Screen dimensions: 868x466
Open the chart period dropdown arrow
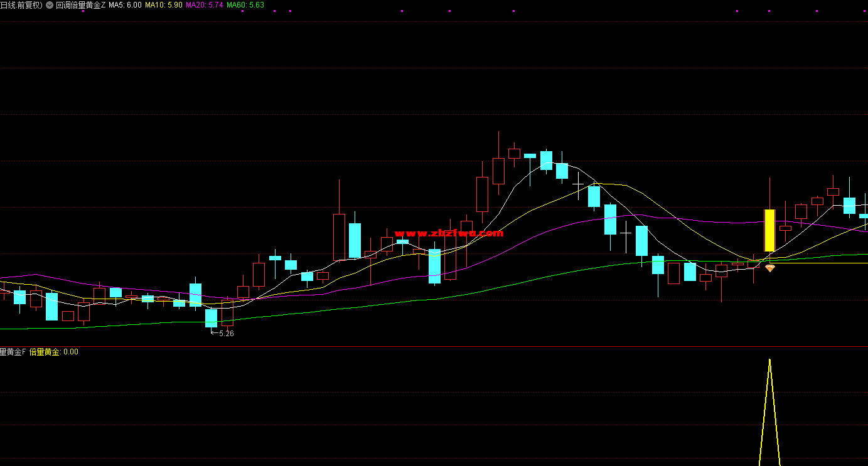[50, 5]
